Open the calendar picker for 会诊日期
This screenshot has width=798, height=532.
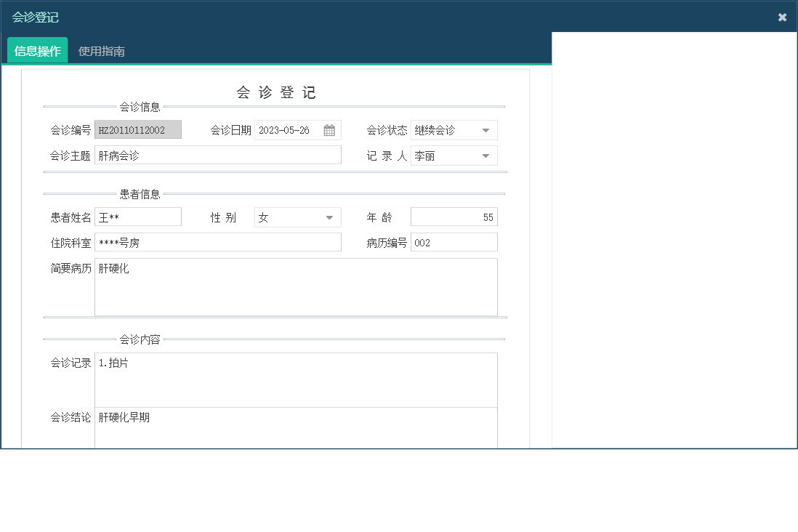coord(329,129)
